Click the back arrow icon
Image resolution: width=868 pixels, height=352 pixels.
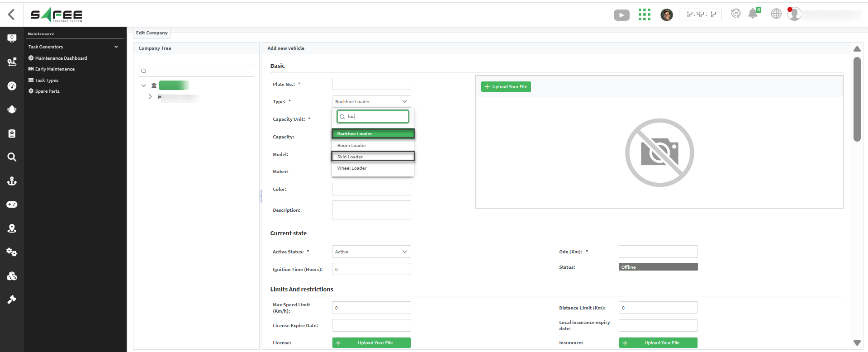tap(12, 14)
